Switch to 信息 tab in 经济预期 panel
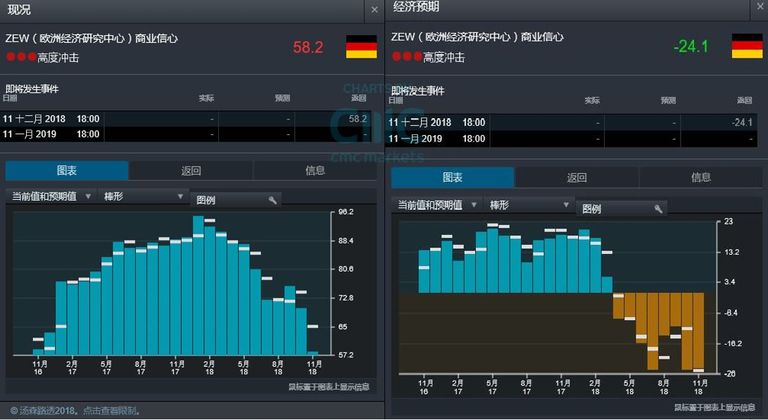The width and height of the screenshot is (768, 420). [x=701, y=177]
